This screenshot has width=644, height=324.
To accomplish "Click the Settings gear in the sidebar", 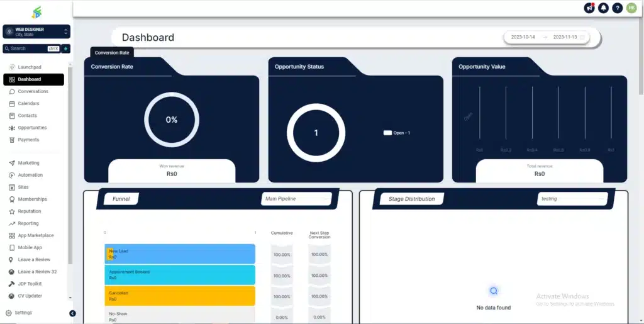I will point(9,313).
